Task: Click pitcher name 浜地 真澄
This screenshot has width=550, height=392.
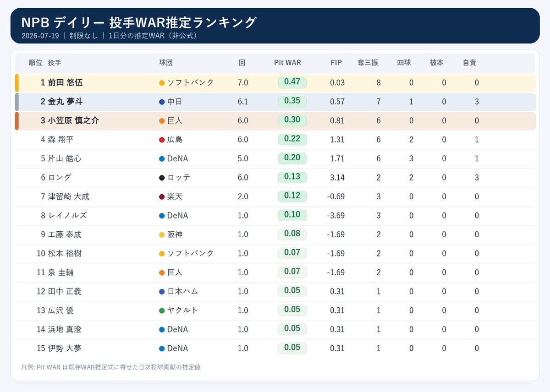Action: pos(65,330)
